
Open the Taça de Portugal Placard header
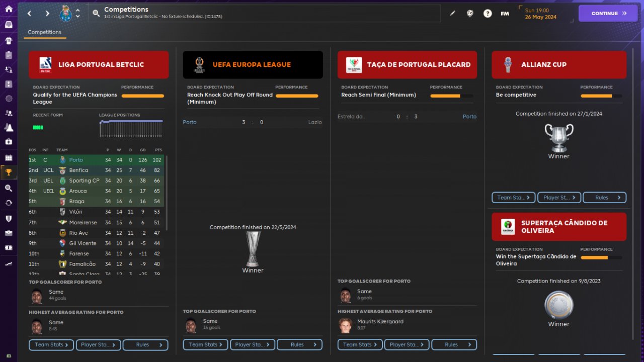tap(407, 65)
